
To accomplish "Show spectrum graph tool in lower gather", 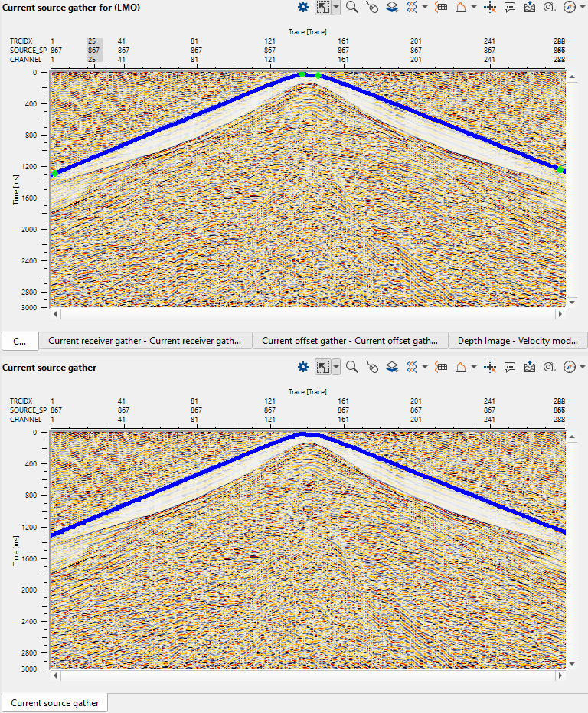I will [x=461, y=367].
